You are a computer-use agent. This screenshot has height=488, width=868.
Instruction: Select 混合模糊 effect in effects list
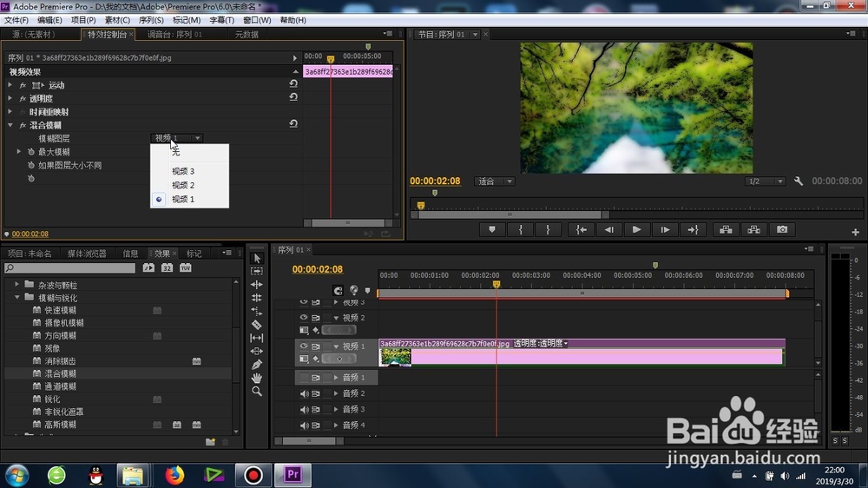tap(61, 374)
